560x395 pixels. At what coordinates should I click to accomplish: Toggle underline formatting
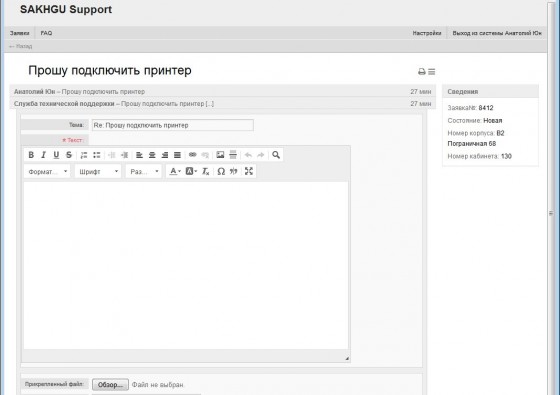click(x=56, y=155)
